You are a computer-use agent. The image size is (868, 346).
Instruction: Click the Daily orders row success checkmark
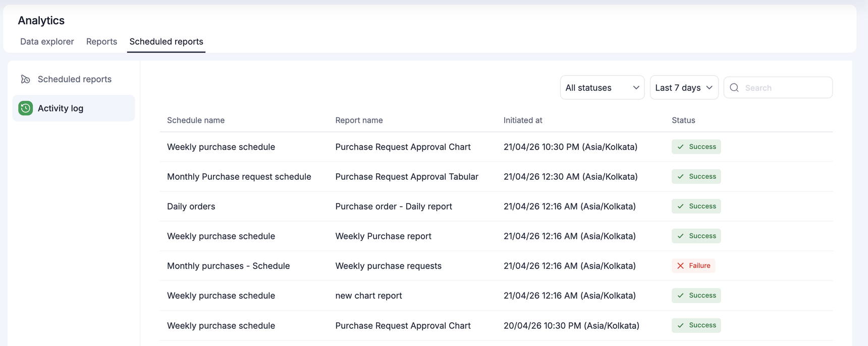click(680, 206)
